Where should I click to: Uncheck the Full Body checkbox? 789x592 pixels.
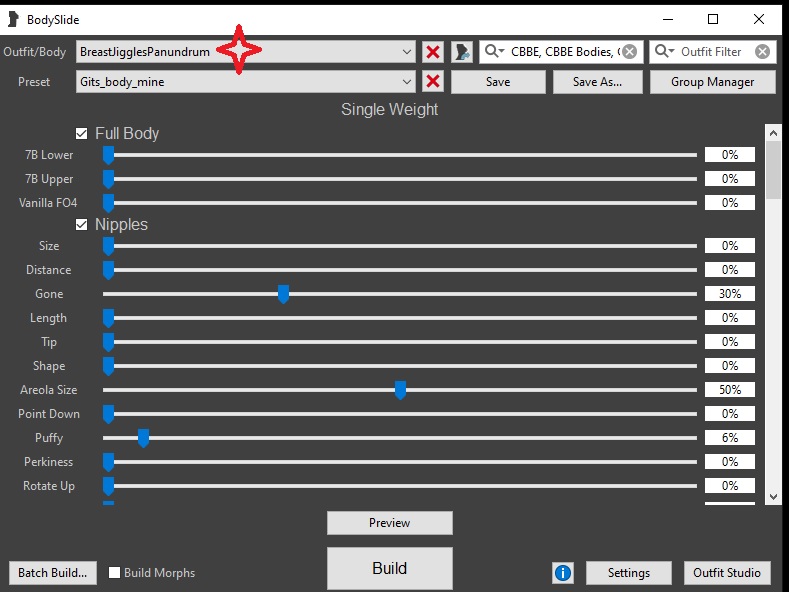point(82,133)
